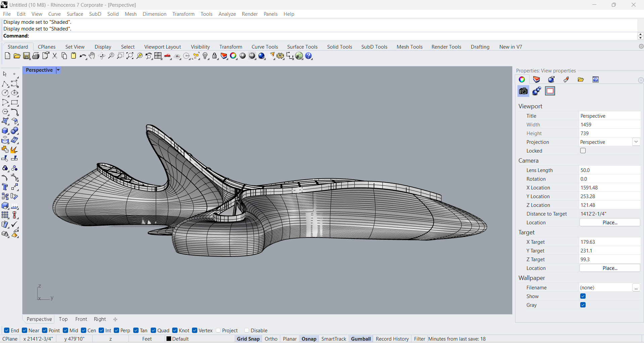Click the Cut scissors icon

tap(55, 56)
